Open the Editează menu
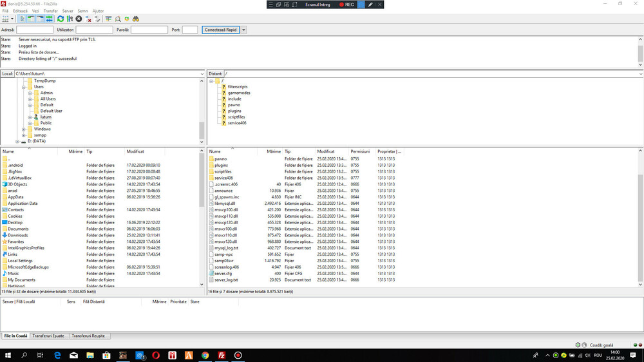644x362 pixels. point(20,11)
